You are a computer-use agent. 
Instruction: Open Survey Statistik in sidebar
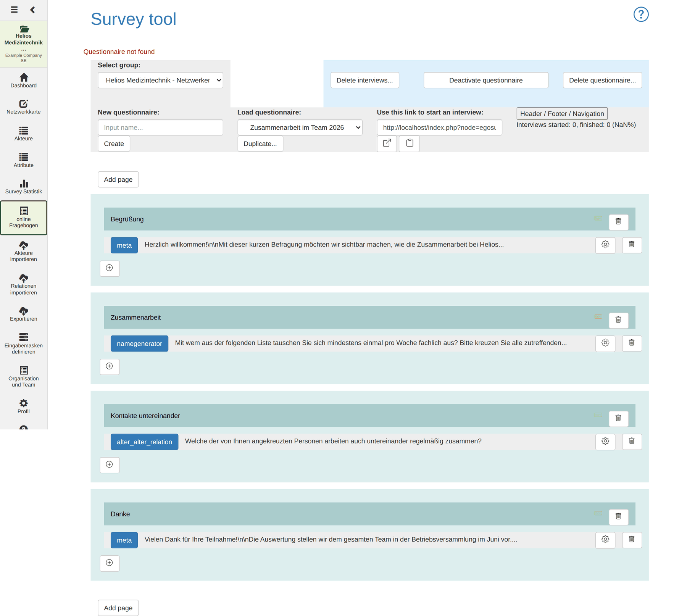[x=24, y=187]
